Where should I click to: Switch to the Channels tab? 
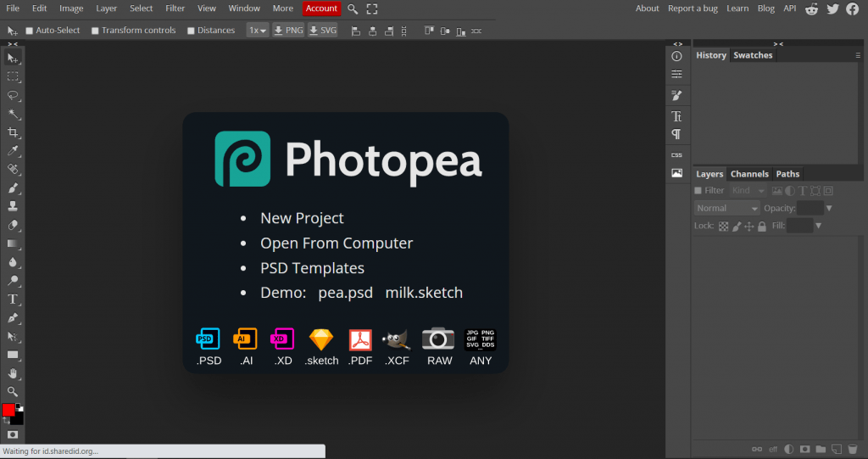point(749,174)
